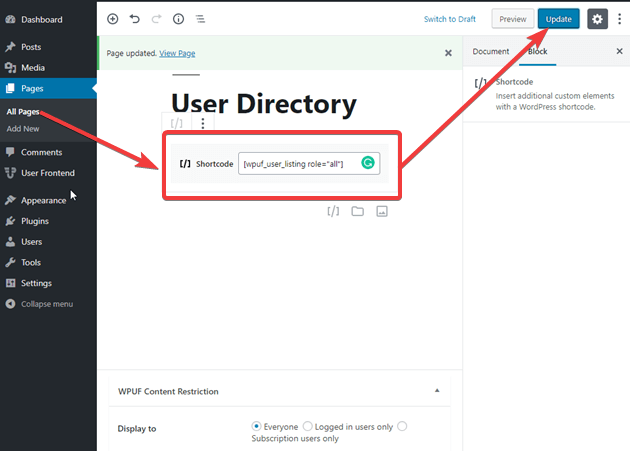Open content structure info icon

coord(178,19)
